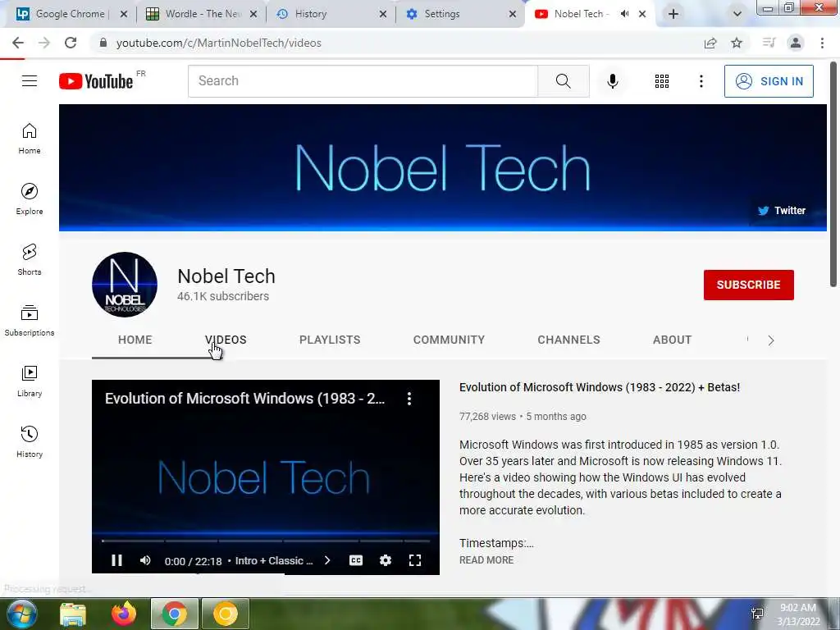This screenshot has width=840, height=630.
Task: Toggle closed captions on the video
Action: tap(356, 560)
